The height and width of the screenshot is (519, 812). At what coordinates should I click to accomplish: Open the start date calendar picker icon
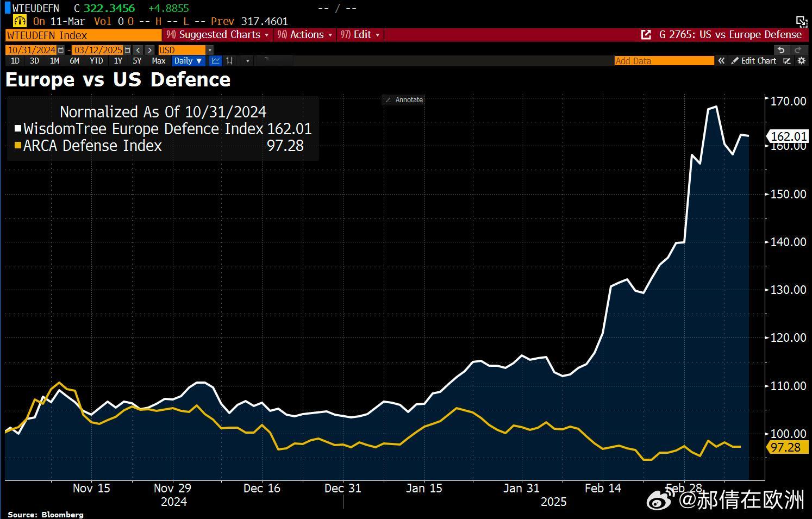coord(61,50)
